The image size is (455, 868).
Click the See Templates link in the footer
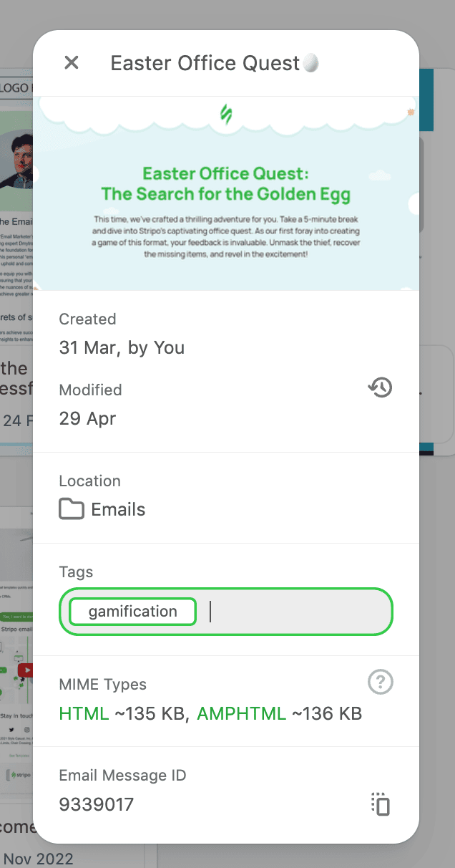point(19,756)
